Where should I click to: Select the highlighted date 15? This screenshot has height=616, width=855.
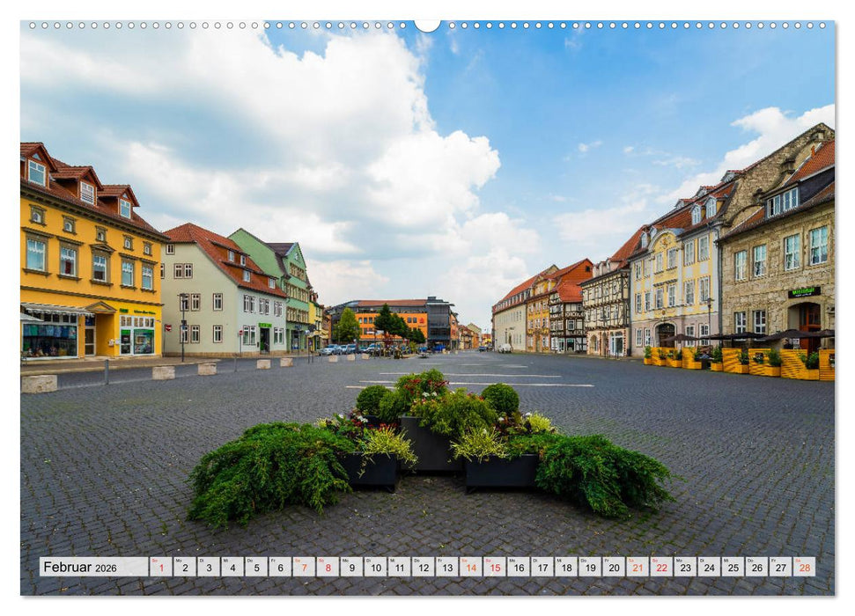point(493,568)
